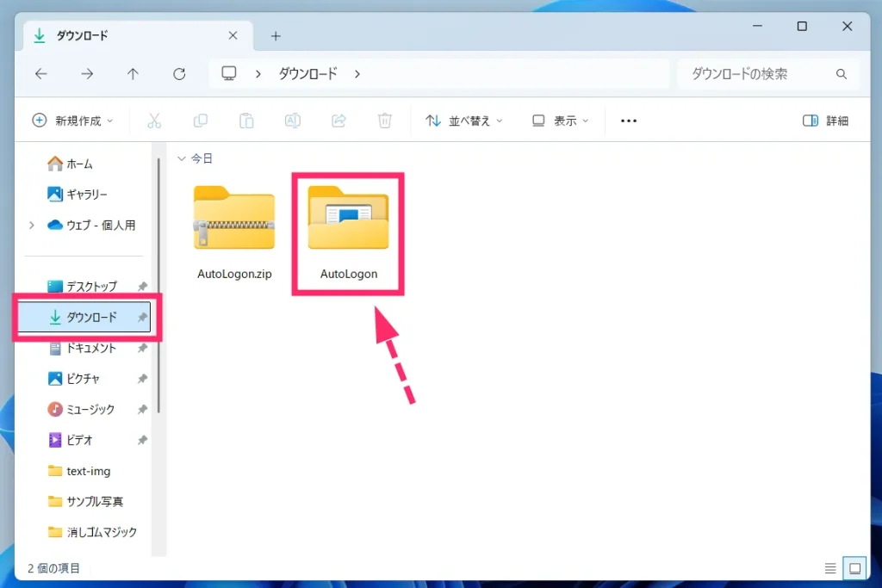The height and width of the screenshot is (588, 882).
Task: Unpin ミュージック using its pin icon
Action: point(142,409)
